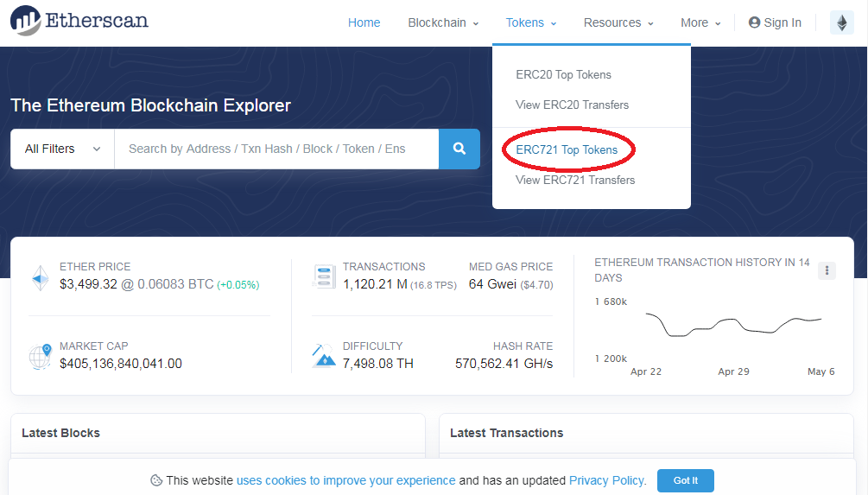Click the 1,120.21 M transactions value

click(x=375, y=284)
